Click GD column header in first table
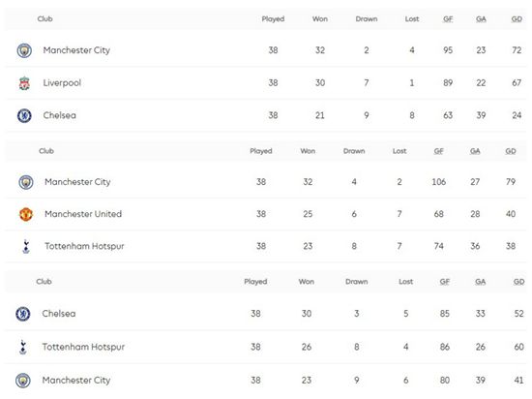 517,19
